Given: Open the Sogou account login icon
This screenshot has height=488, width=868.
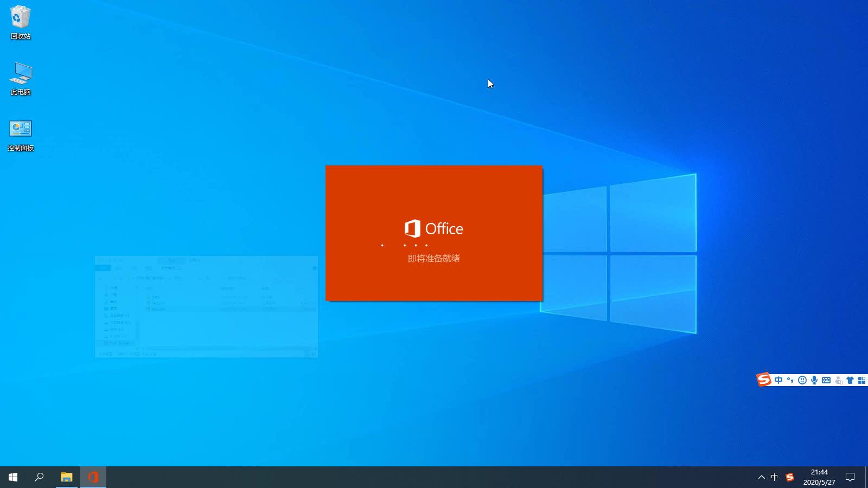Looking at the screenshot, I should (x=838, y=380).
